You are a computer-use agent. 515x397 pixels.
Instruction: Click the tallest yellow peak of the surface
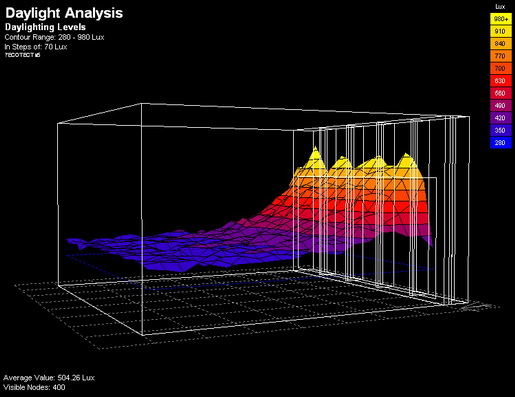pyautogui.click(x=315, y=150)
